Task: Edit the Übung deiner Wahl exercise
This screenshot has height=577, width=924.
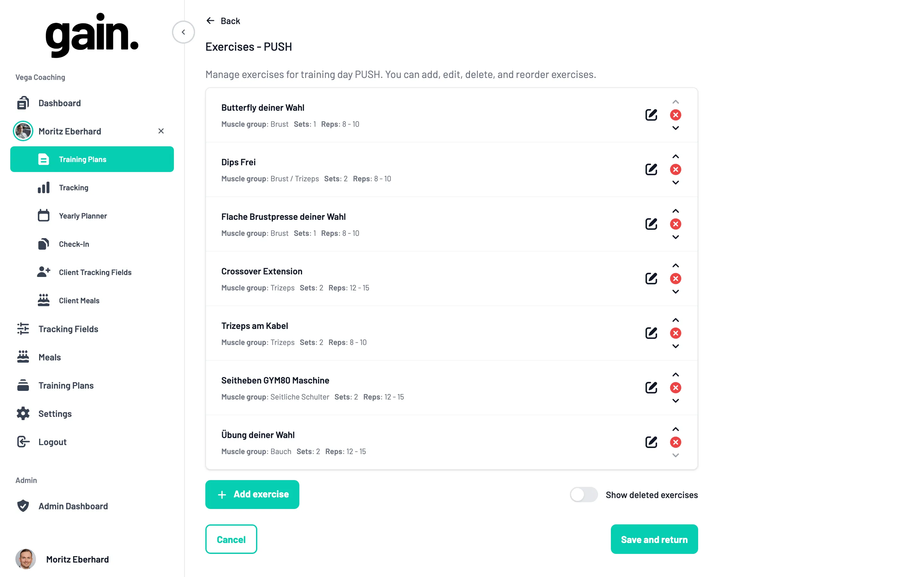Action: (651, 442)
